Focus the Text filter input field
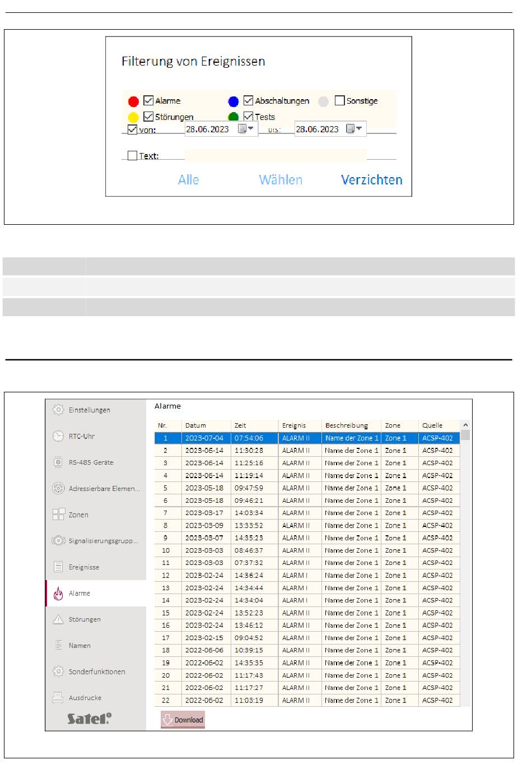The height and width of the screenshot is (783, 532). coord(276,155)
